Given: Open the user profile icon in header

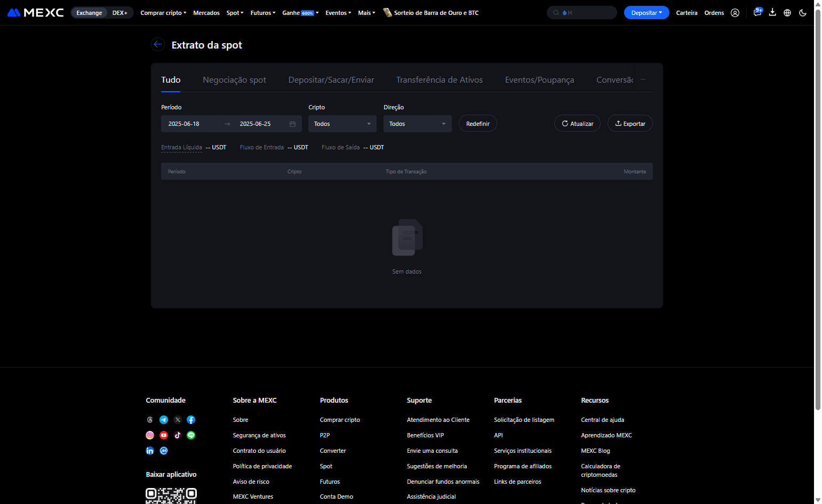Looking at the screenshot, I should (x=735, y=13).
